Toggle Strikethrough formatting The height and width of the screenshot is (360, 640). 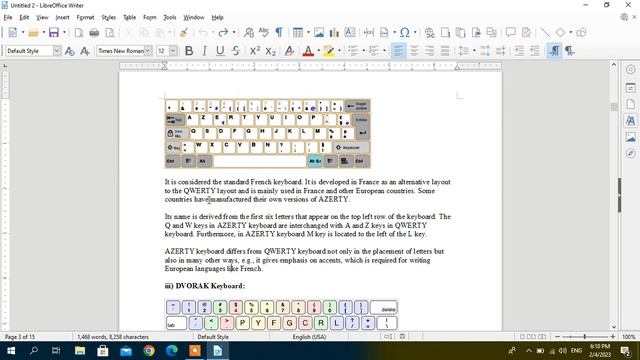click(x=236, y=51)
